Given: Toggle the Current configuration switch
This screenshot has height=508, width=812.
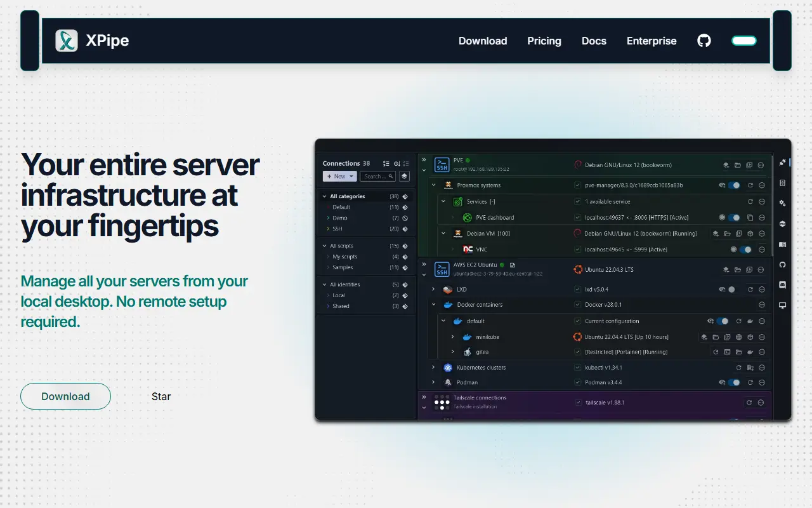Looking at the screenshot, I should pyautogui.click(x=723, y=321).
